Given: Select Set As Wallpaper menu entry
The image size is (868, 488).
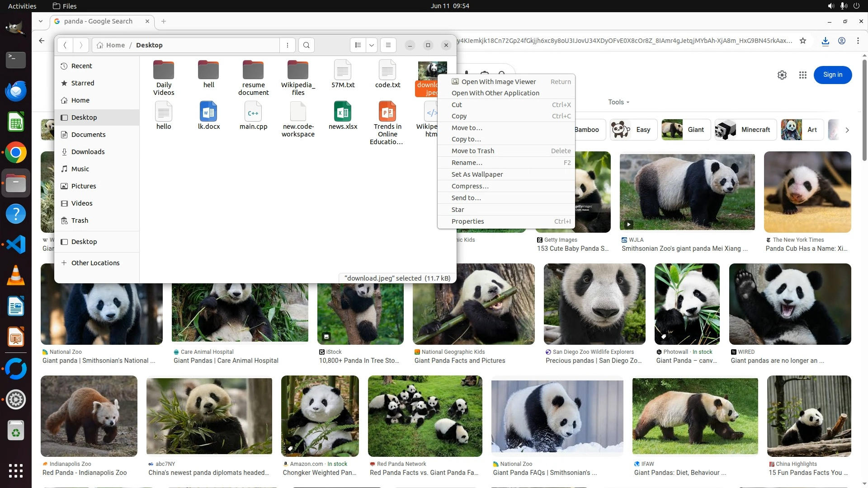Looking at the screenshot, I should click(x=477, y=174).
